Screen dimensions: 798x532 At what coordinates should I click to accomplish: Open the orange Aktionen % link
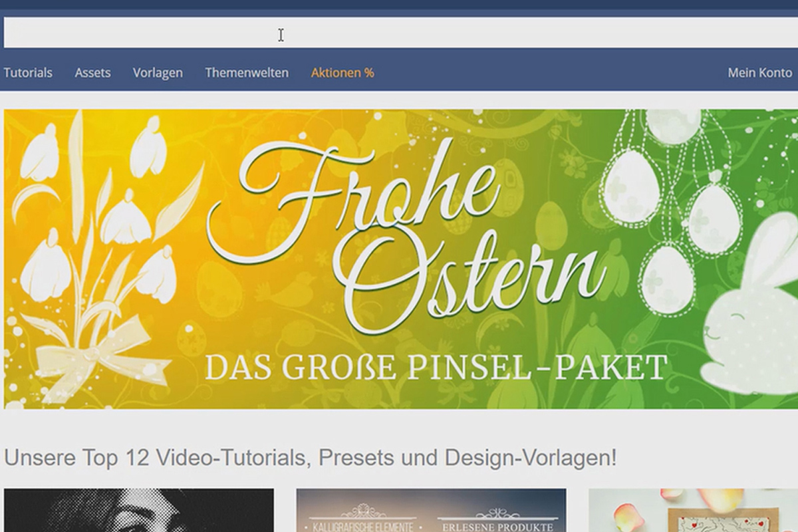coord(342,73)
